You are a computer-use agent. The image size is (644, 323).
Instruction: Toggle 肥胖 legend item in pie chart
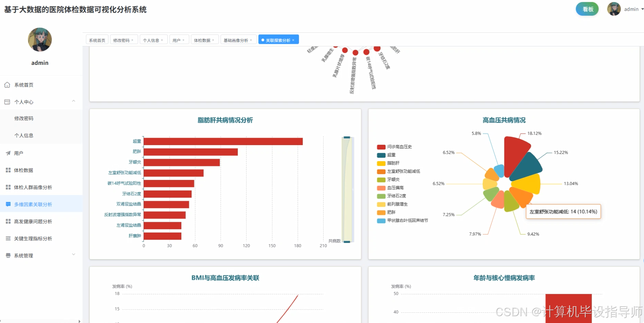click(x=386, y=212)
